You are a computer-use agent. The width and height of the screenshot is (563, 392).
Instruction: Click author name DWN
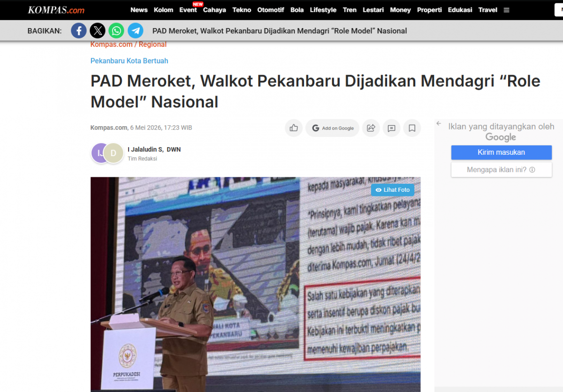click(x=174, y=150)
